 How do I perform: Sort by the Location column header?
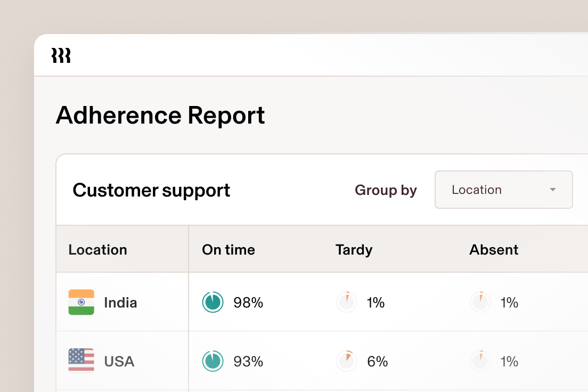point(97,250)
